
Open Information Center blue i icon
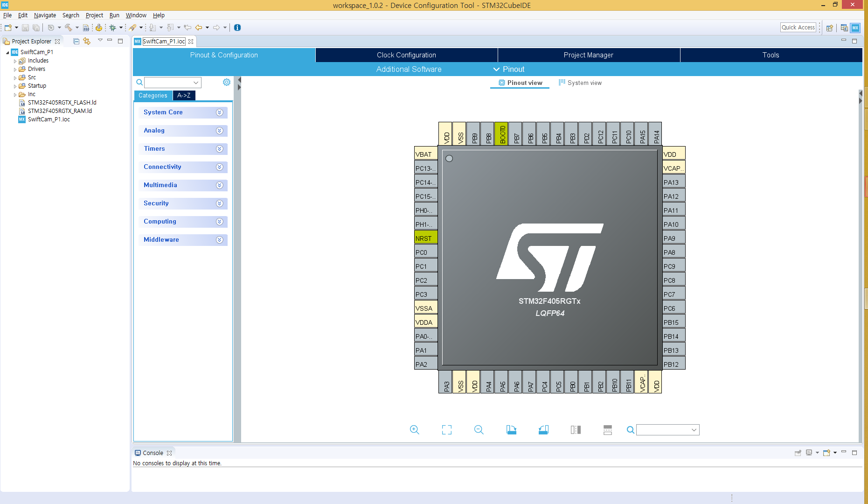pyautogui.click(x=237, y=28)
